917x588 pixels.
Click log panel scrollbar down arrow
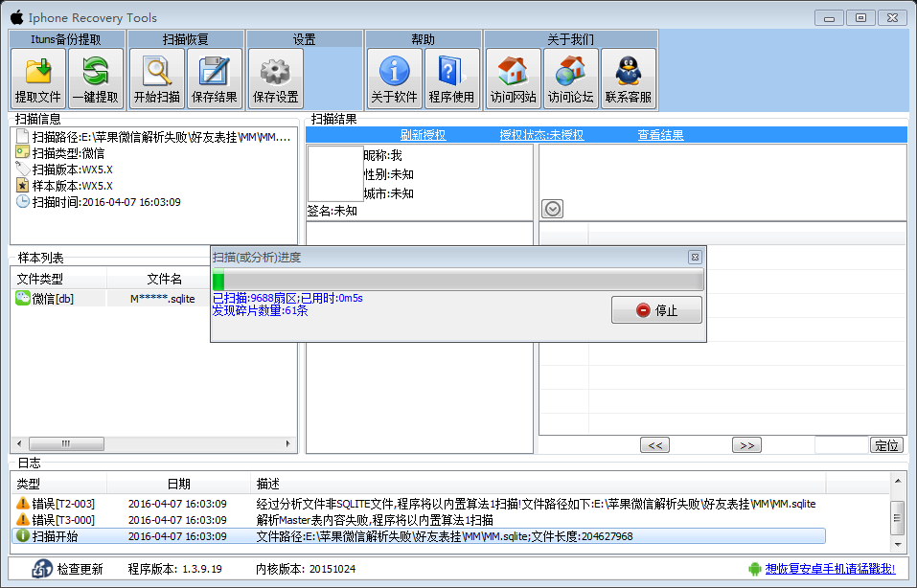coord(898,544)
